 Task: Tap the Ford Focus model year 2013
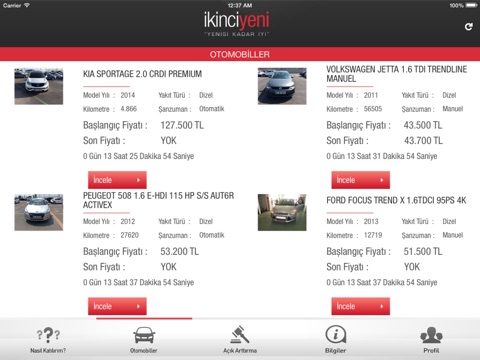point(371,222)
